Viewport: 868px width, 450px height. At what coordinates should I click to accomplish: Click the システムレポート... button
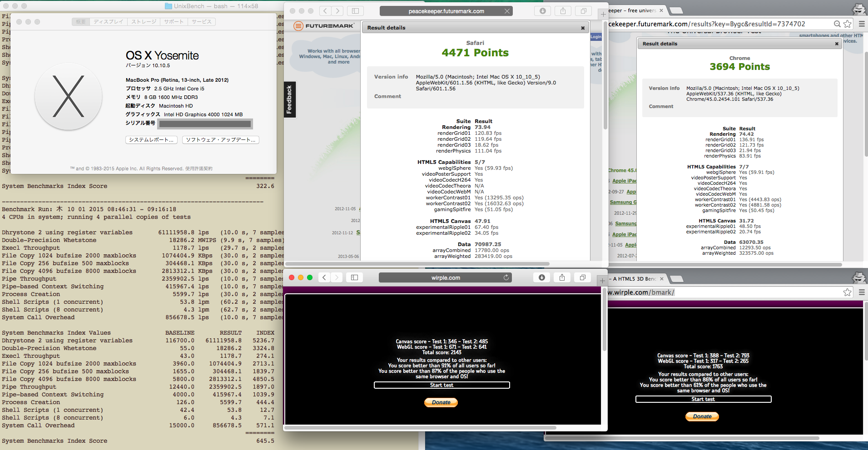(x=151, y=140)
